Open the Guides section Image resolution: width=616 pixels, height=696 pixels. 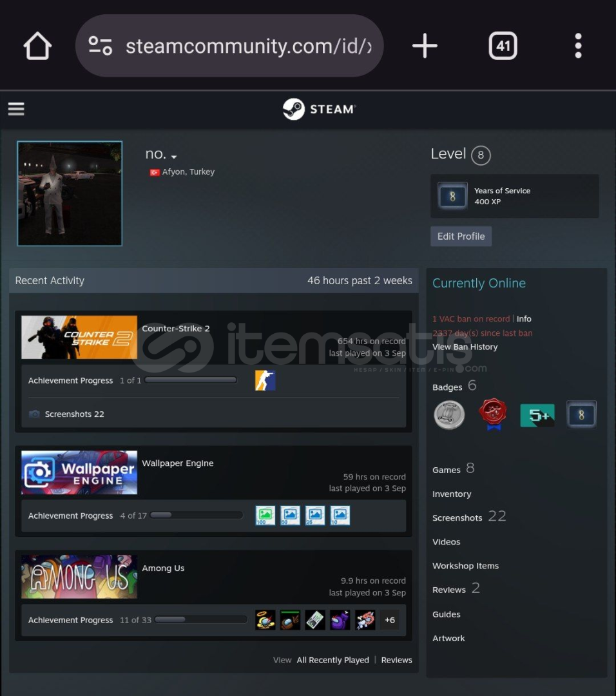tap(447, 614)
